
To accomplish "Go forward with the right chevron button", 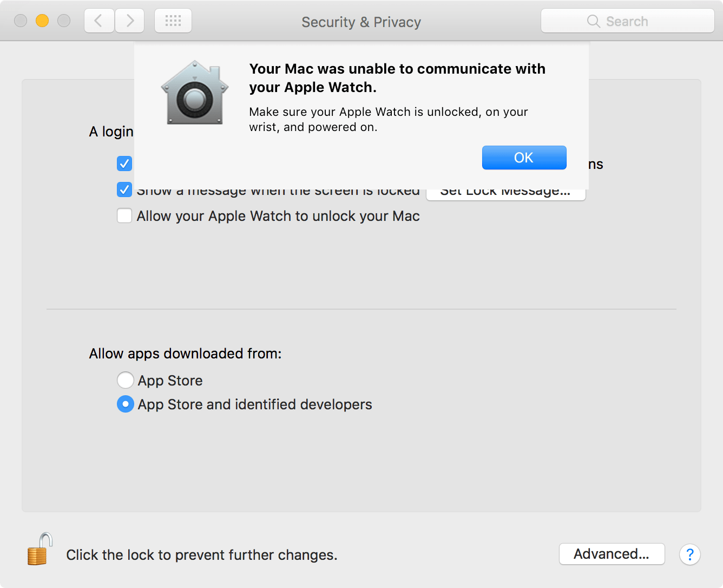I will click(130, 21).
